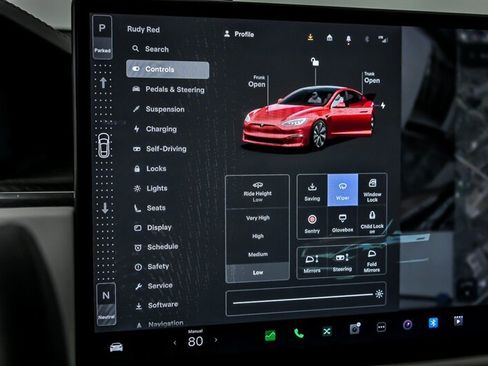
Task: Toggle Child Lock
Action: point(372,222)
